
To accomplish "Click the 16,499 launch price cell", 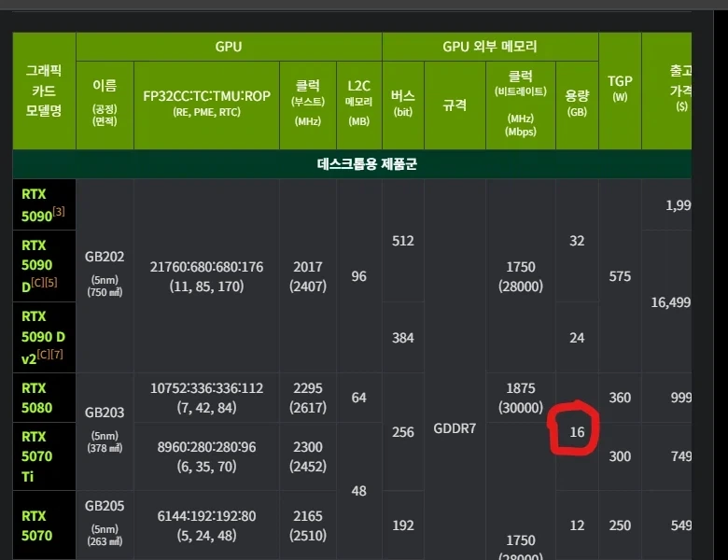I will click(x=667, y=301).
